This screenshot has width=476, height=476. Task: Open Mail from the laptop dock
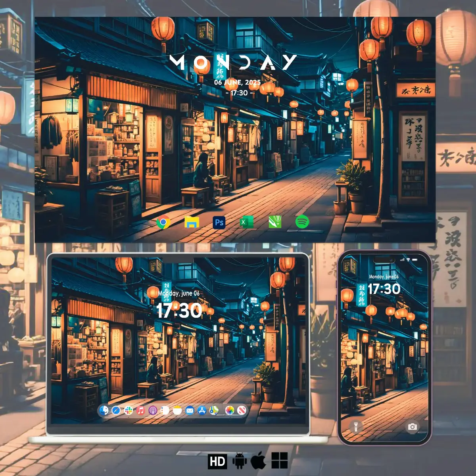[190, 411]
